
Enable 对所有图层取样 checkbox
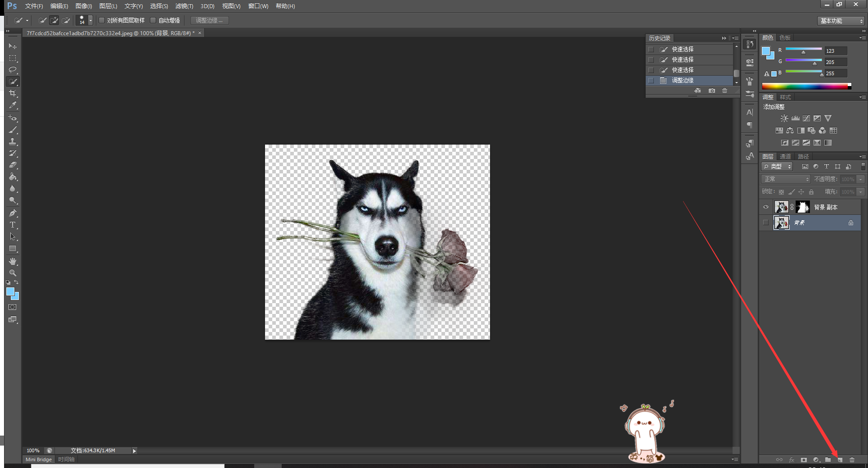pyautogui.click(x=102, y=20)
